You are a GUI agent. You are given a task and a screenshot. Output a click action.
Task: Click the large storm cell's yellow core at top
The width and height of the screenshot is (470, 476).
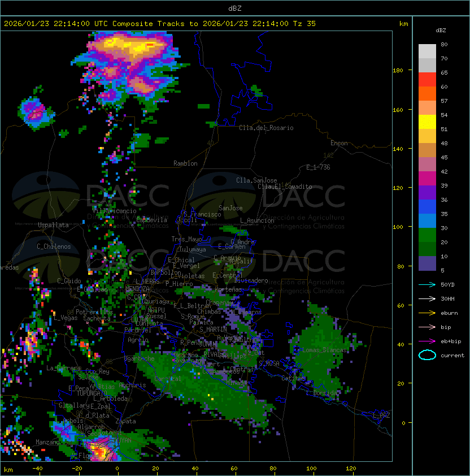coord(133,46)
